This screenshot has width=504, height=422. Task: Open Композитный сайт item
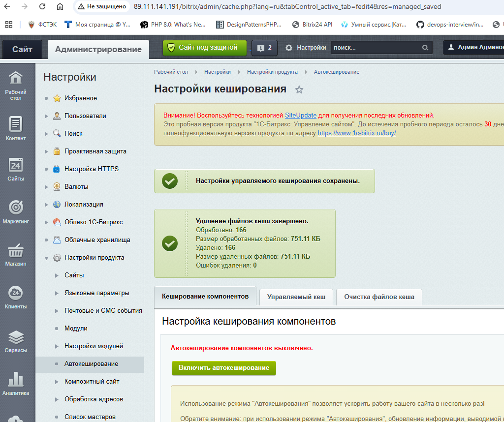tap(92, 382)
